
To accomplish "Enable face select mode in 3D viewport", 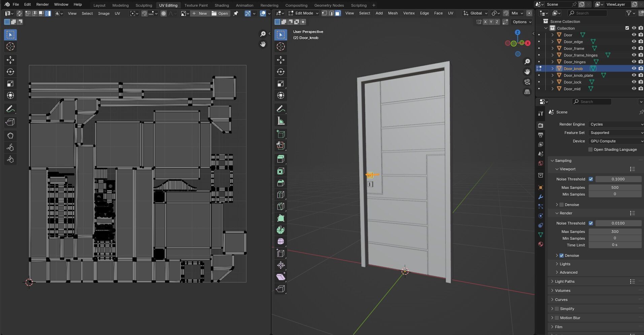I will (338, 13).
